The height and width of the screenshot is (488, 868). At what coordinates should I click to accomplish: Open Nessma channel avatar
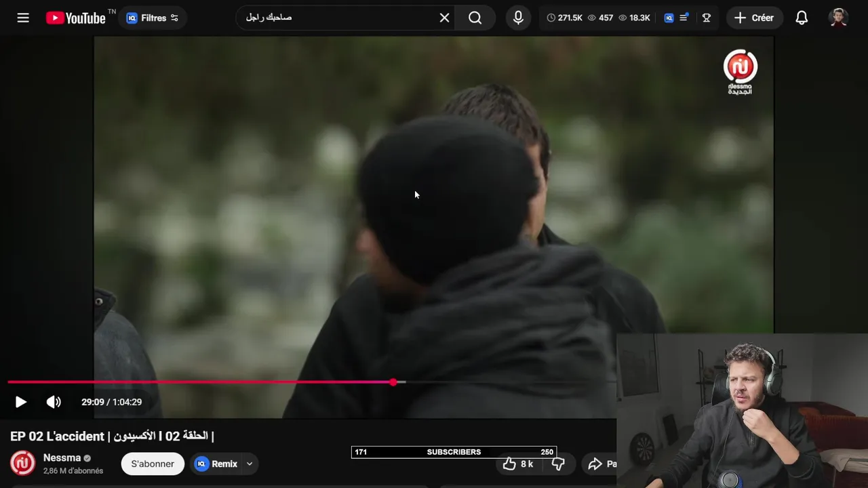[x=22, y=464]
